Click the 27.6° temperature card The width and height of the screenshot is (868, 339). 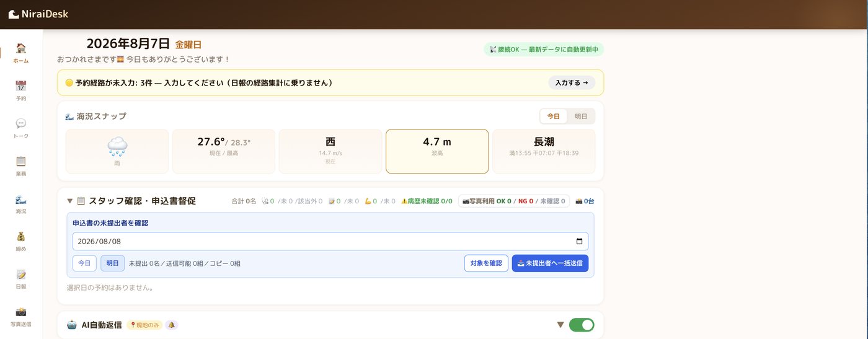pos(224,151)
